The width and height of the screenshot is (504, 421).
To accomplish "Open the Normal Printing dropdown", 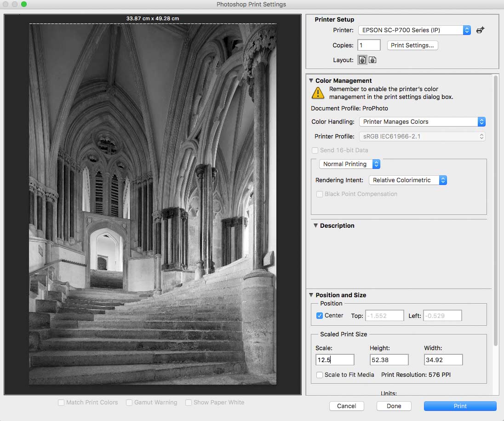I will [x=349, y=164].
